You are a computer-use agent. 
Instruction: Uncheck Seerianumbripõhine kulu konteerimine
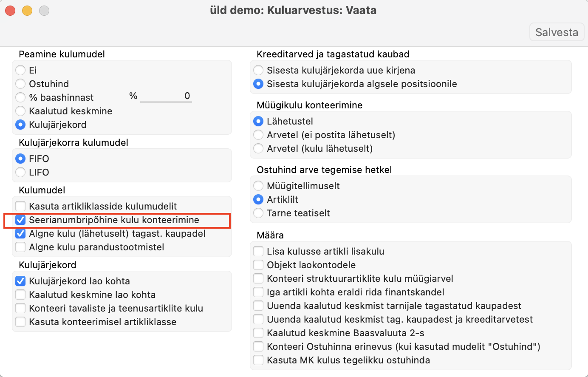pyautogui.click(x=20, y=220)
